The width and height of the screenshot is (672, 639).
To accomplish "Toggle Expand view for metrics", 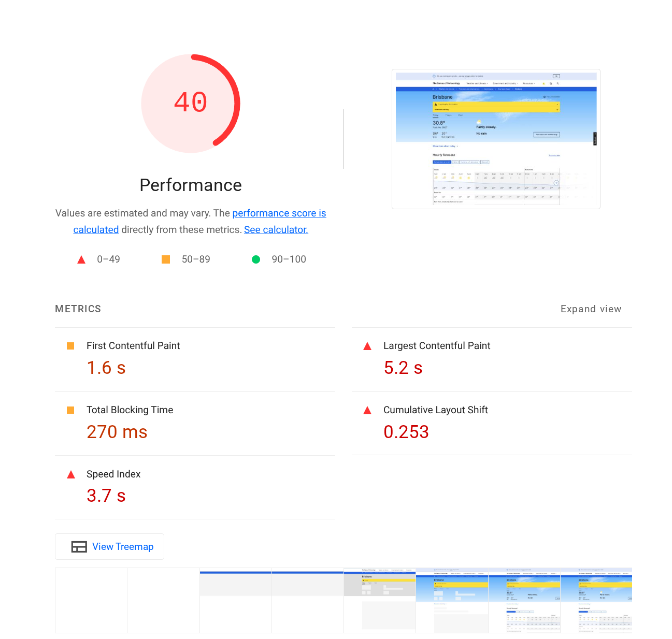I will coord(591,309).
